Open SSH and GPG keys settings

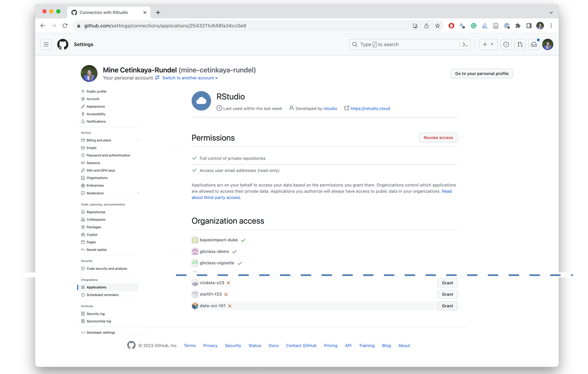(x=100, y=170)
